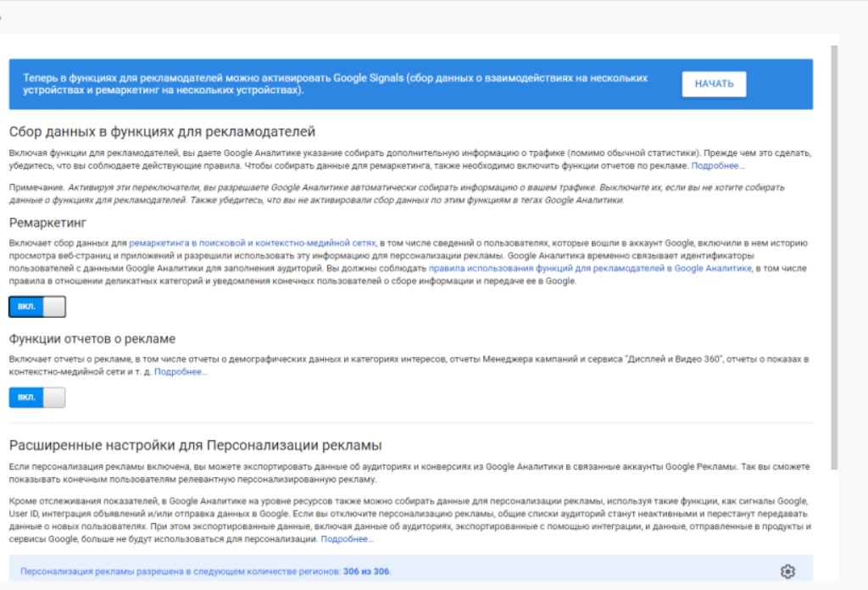Click the Google Signals banner message text
The image size is (868, 590).
pos(335,83)
